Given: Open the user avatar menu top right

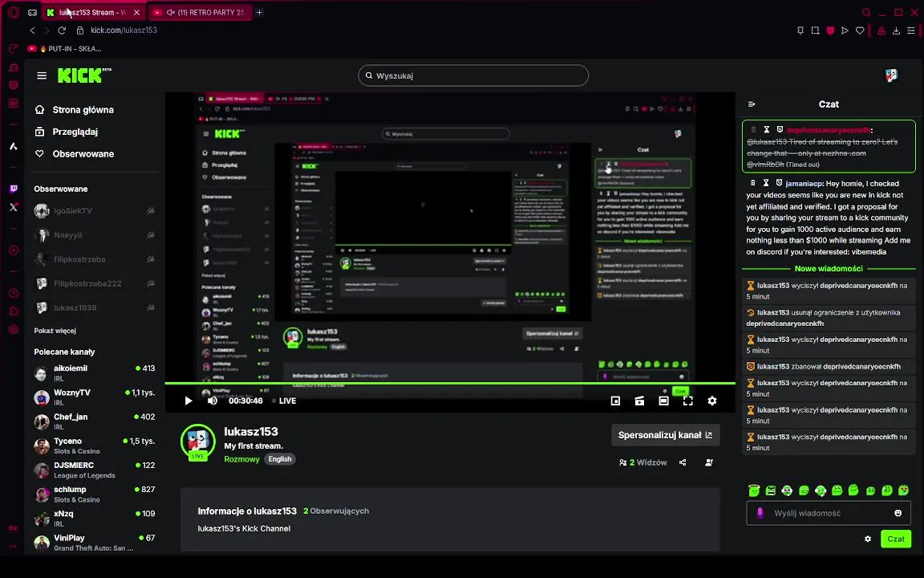Looking at the screenshot, I should click(x=891, y=75).
